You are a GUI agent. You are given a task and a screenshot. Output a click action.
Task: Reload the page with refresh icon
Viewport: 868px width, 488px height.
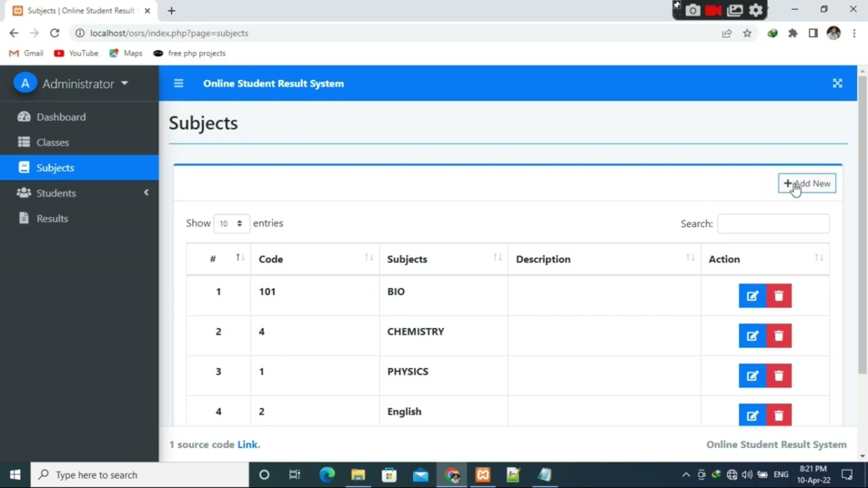point(54,33)
